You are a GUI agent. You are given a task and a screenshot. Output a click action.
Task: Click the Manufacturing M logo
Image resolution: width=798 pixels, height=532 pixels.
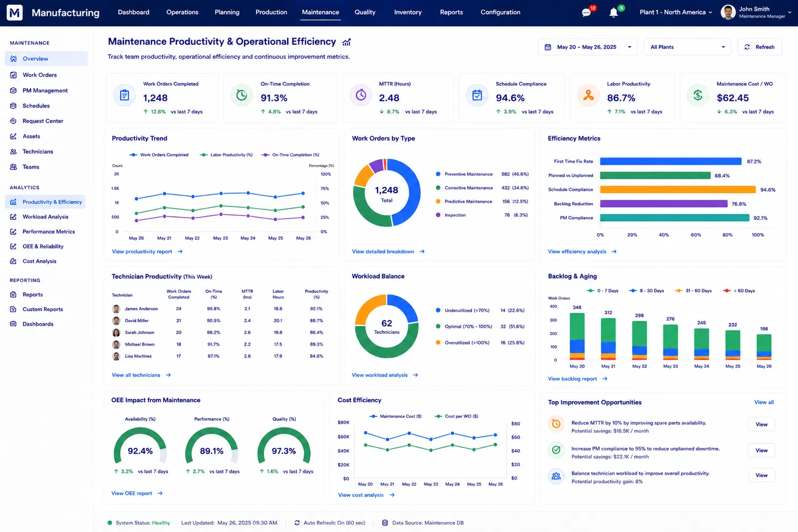coord(14,13)
